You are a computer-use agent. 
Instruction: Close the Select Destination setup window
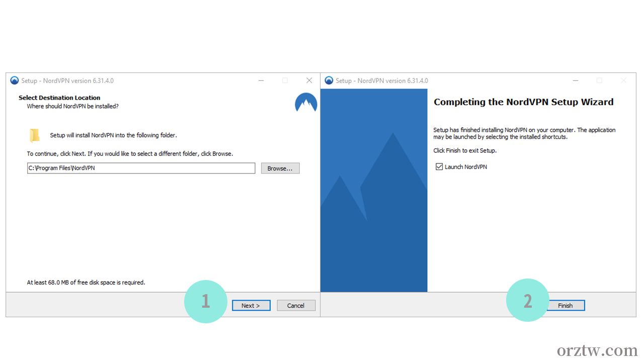pos(309,80)
